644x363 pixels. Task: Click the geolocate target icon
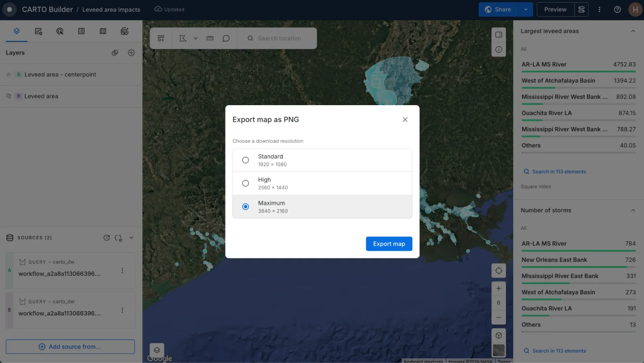click(x=499, y=271)
